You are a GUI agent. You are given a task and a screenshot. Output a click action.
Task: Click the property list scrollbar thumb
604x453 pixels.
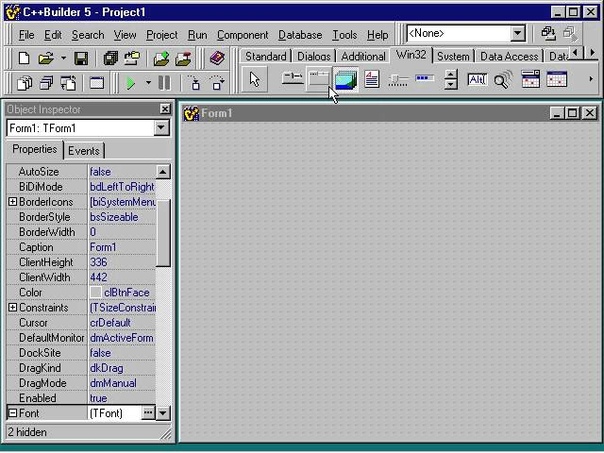pyautogui.click(x=163, y=233)
